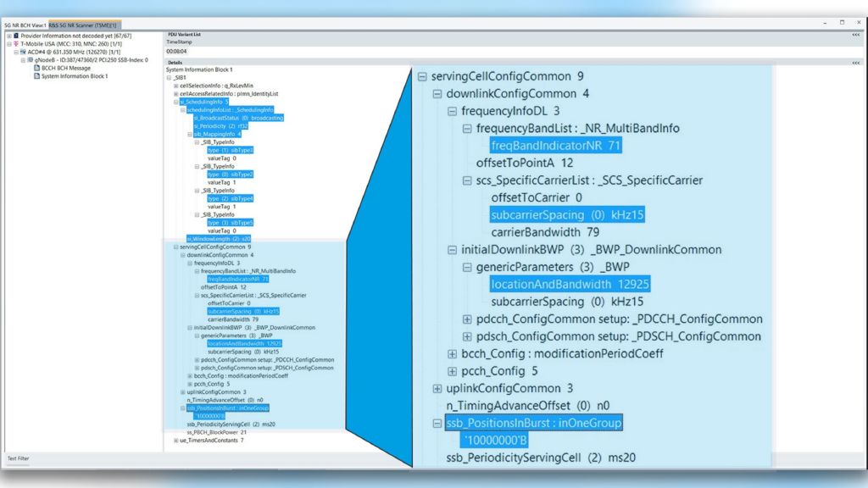Image resolution: width=868 pixels, height=488 pixels.
Task: Expand ue_TimersAndConstants node
Action: 175,441
